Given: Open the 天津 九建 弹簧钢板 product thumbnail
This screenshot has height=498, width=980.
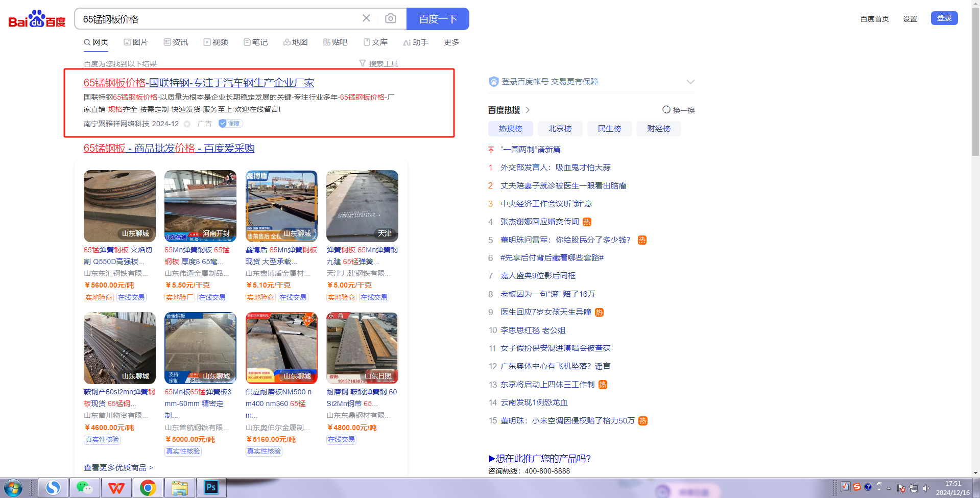Looking at the screenshot, I should 362,206.
